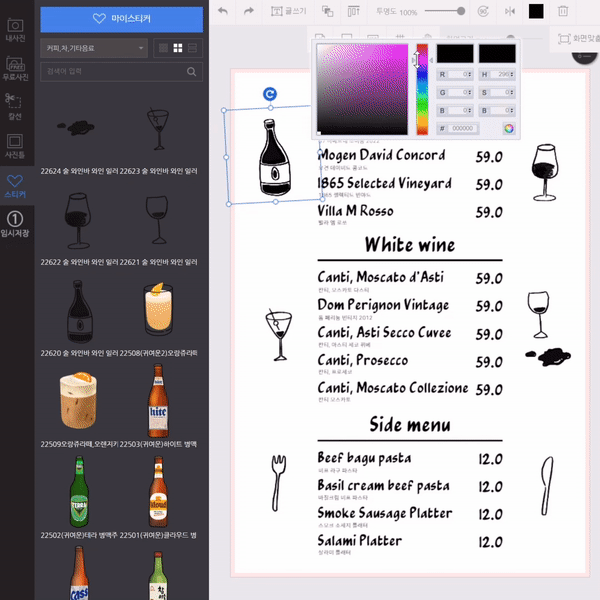Open the black fill color swatch in toolbar
This screenshot has height=600, width=600.
coord(536,11)
